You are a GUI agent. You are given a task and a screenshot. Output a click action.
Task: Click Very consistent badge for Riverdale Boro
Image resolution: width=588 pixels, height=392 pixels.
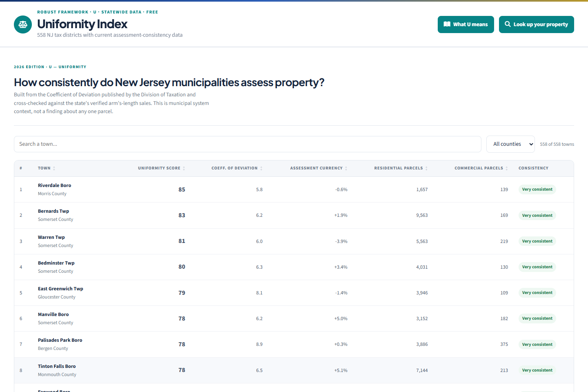tap(537, 189)
